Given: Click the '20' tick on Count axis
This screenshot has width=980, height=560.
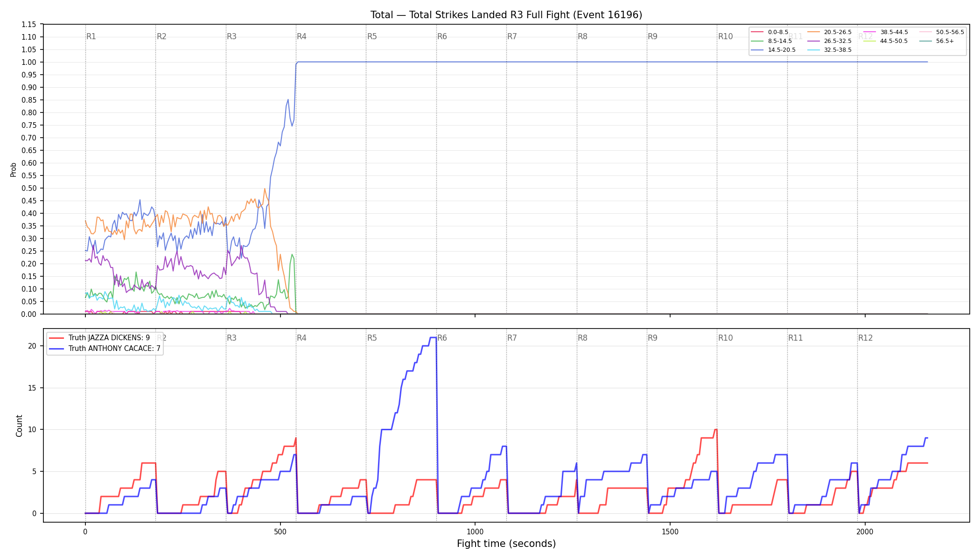Looking at the screenshot, I should tap(32, 346).
